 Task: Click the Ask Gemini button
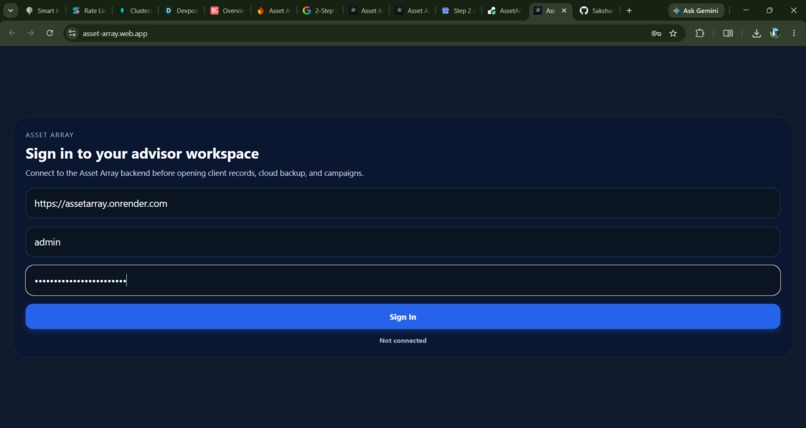(697, 10)
